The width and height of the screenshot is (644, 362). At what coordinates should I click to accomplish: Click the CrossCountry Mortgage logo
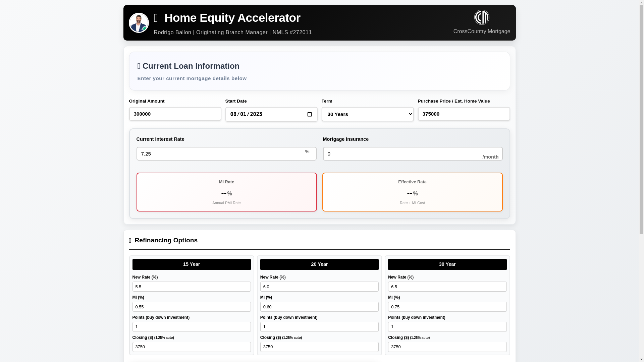[481, 17]
